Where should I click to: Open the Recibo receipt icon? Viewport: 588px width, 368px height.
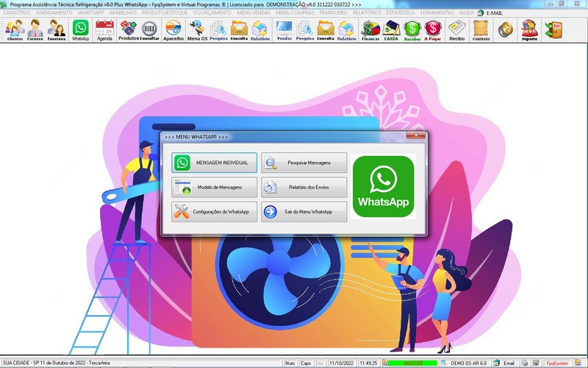click(x=456, y=30)
